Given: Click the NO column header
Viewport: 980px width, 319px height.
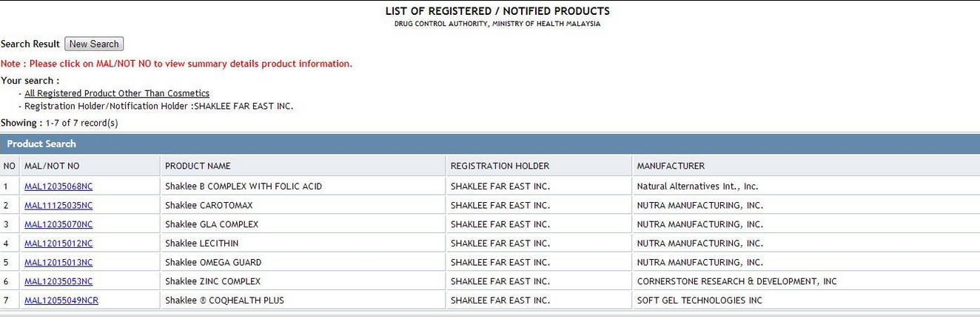Looking at the screenshot, I should coord(10,166).
